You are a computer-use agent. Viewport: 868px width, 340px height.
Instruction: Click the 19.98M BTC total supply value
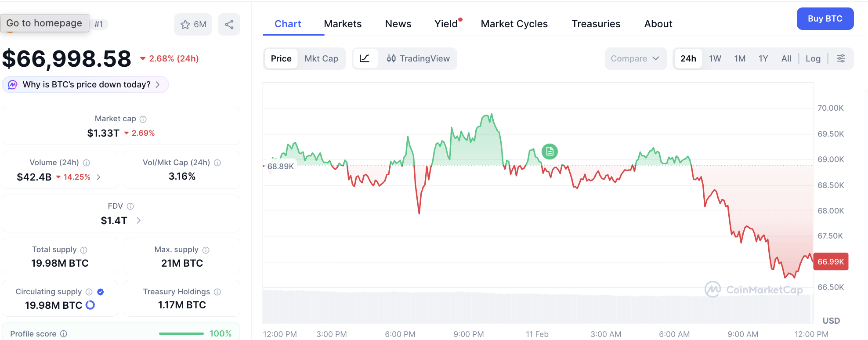tap(60, 263)
